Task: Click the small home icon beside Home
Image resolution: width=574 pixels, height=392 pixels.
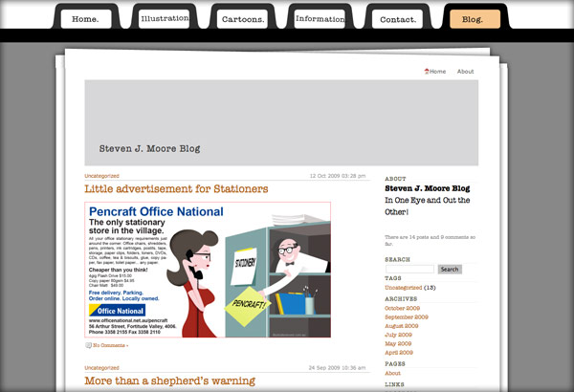Action: pos(427,71)
